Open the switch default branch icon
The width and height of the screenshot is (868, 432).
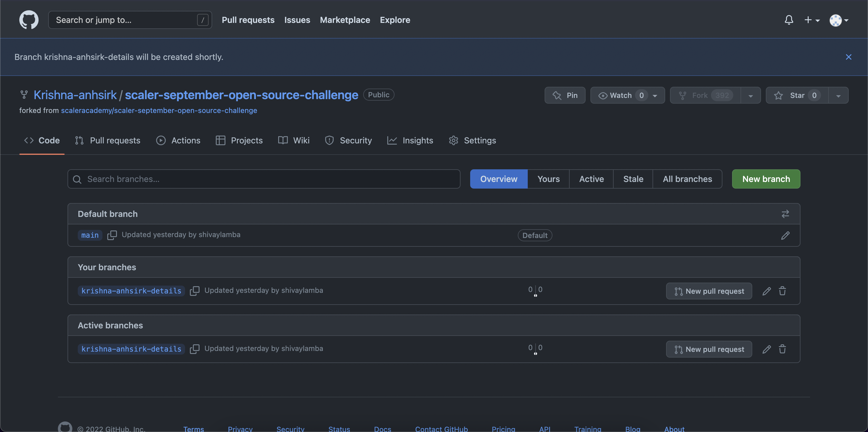click(785, 214)
